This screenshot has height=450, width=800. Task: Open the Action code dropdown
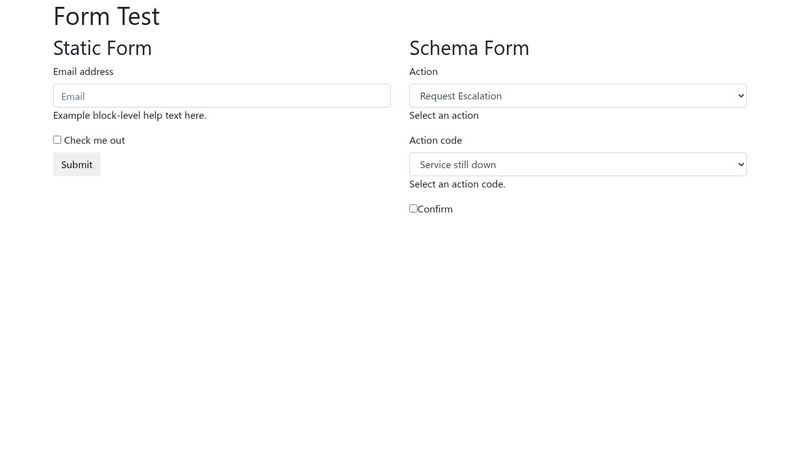(x=577, y=165)
